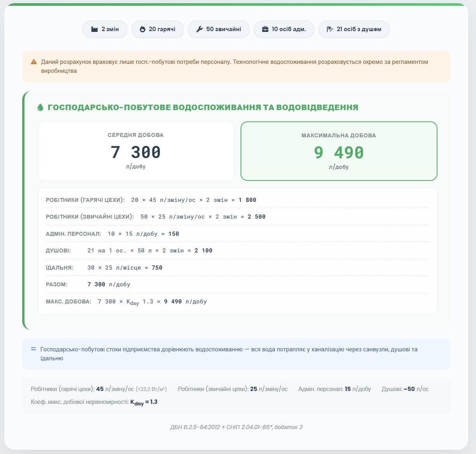Click the footer norm Робітники (гарячі цехи): 45 л/зміну/ос
476x454 pixels.
coord(83,389)
